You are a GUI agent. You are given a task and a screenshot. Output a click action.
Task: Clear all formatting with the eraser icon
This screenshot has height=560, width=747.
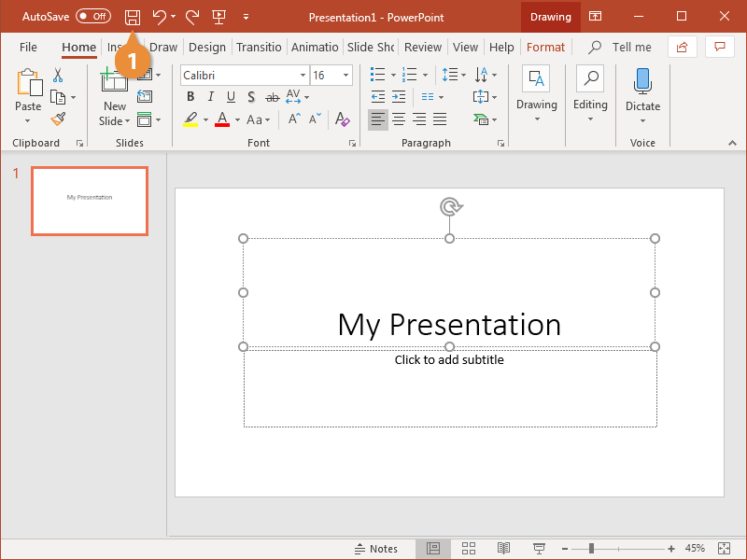click(342, 119)
